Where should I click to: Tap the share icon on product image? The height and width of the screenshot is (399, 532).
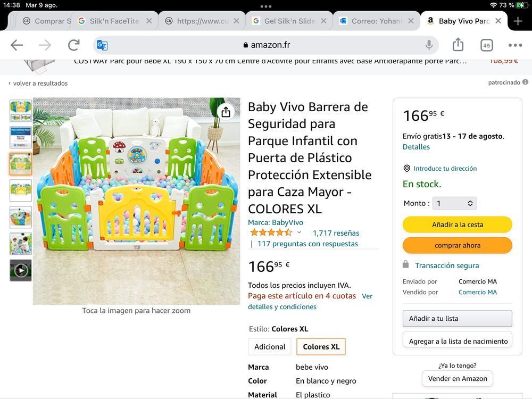click(x=226, y=112)
